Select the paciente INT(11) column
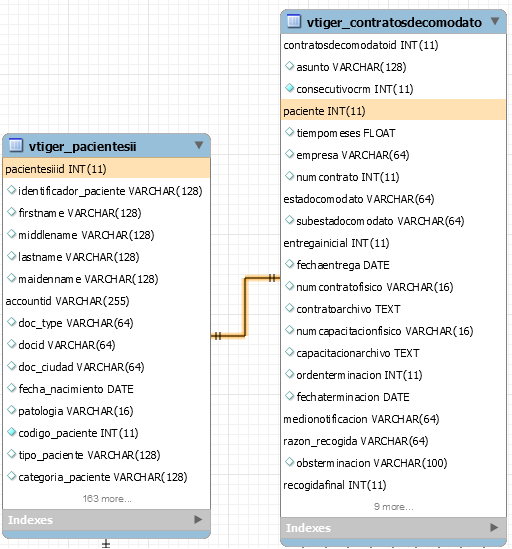The height and width of the screenshot is (549, 512). 393,111
